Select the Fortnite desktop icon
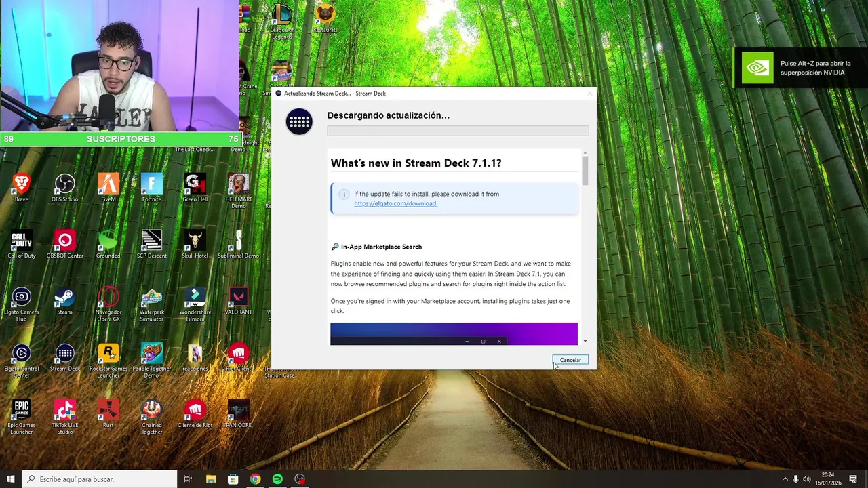The image size is (868, 488). [x=152, y=188]
